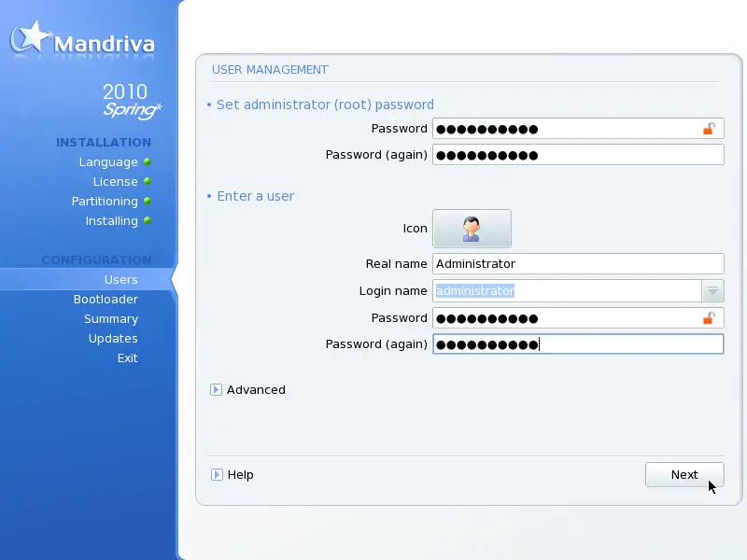Click the Next button
Screen dimensions: 747x560
pyautogui.click(x=684, y=475)
